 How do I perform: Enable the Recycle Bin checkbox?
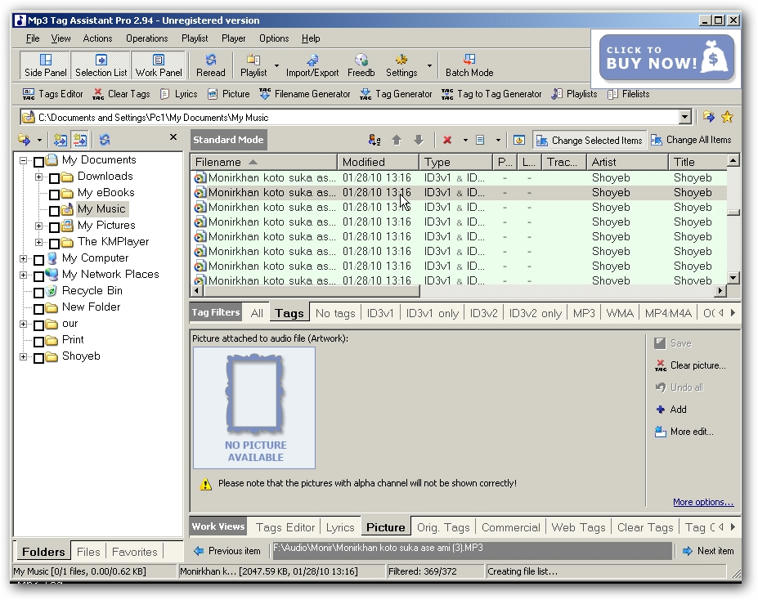(39, 292)
